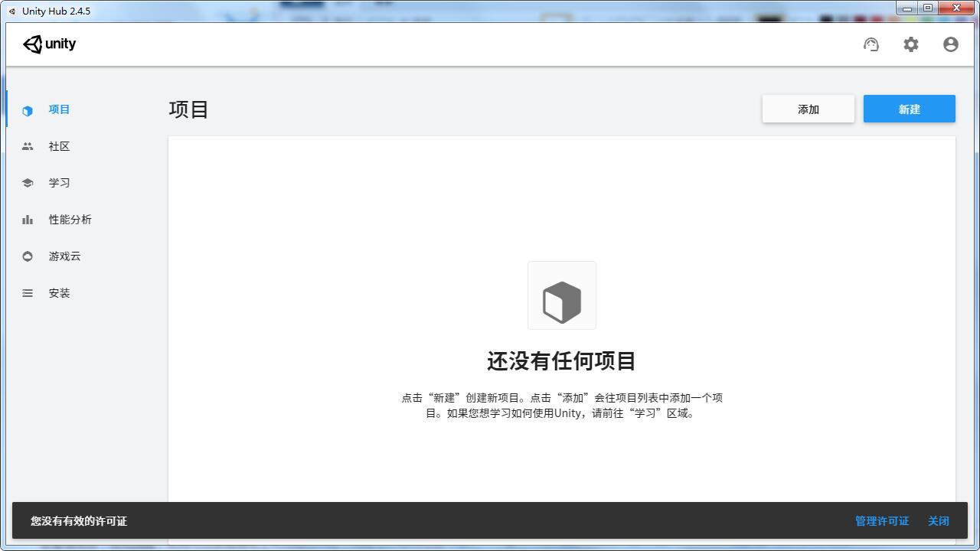The image size is (980, 551).
Task: Click the gray cube project placeholder icon
Action: tap(562, 295)
